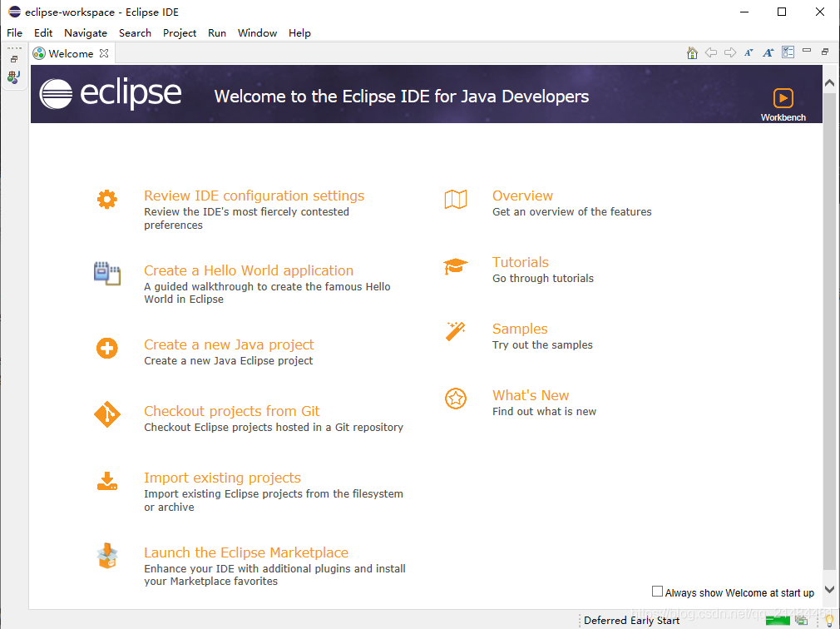Open the Overview link

522,196
